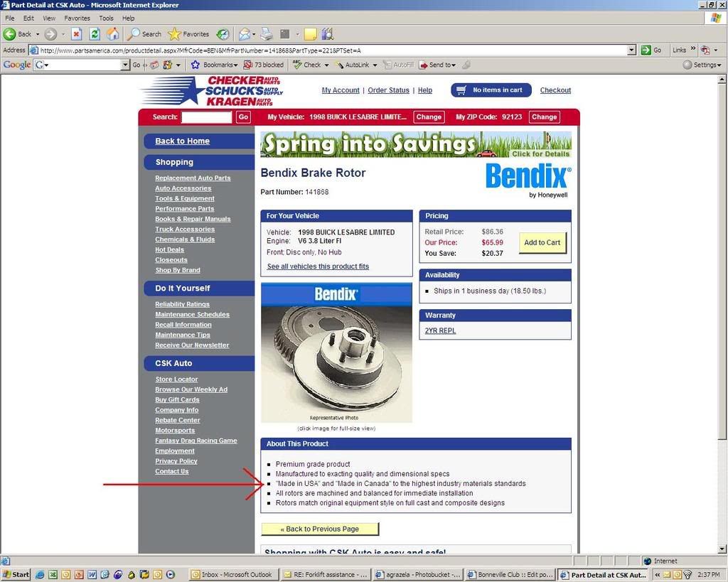The image size is (728, 582).
Task: Switch to Inbox - Microsoft Outlook taskbar window
Action: click(x=234, y=575)
